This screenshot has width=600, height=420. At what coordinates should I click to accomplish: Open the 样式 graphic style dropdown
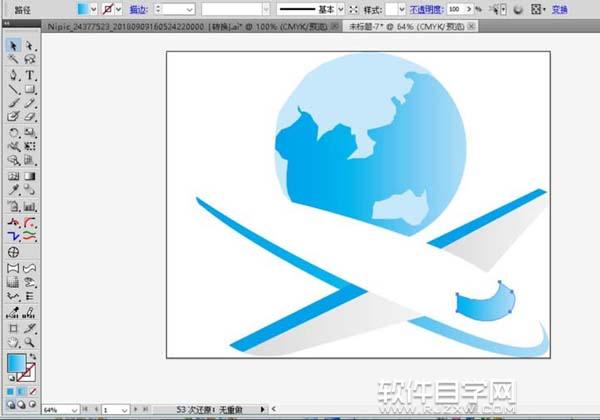(x=401, y=10)
